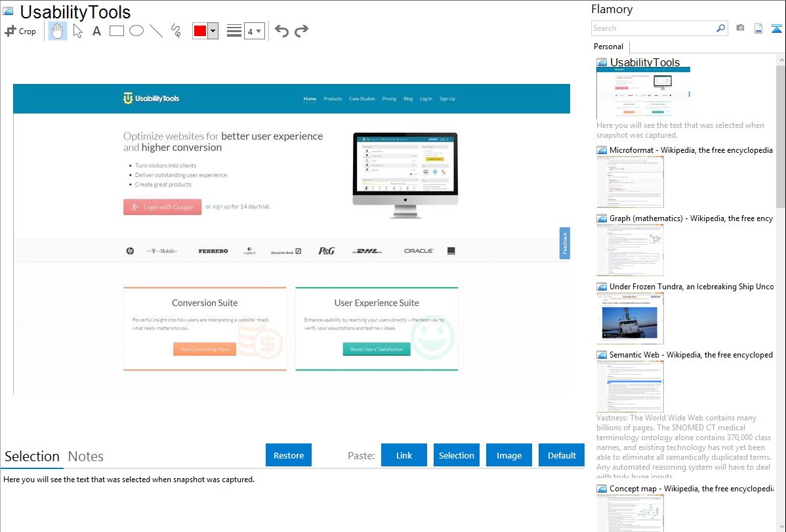Click the UsabilityTools window icon at top left
Viewport: 786px width, 532px height.
point(9,12)
